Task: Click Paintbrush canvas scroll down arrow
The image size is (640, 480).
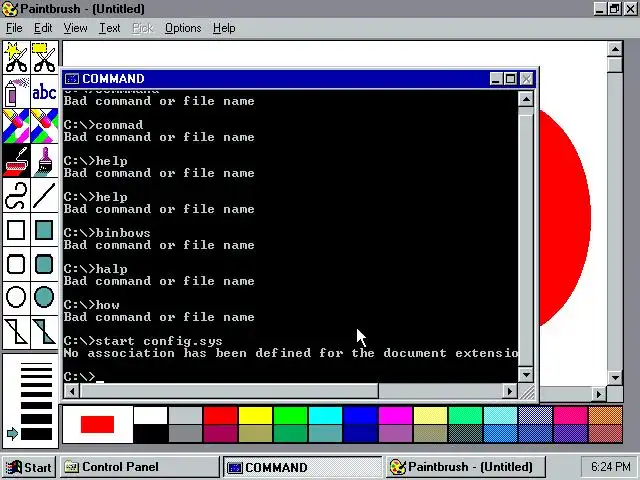Action: (615, 377)
